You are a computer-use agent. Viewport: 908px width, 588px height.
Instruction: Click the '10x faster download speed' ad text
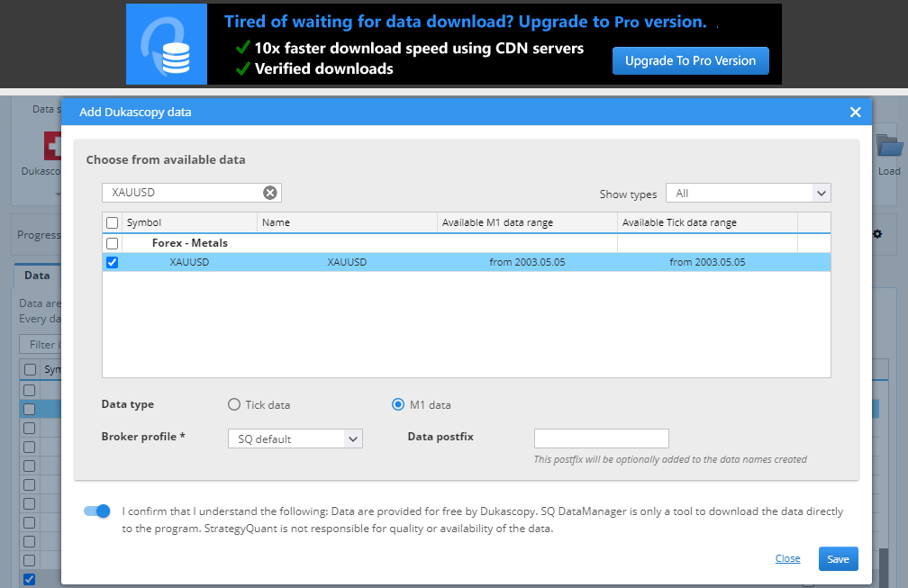[x=419, y=48]
